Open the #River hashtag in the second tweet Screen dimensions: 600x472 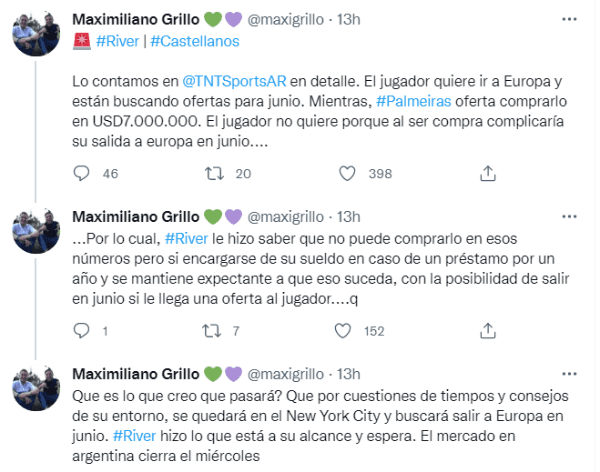pyautogui.click(x=186, y=236)
